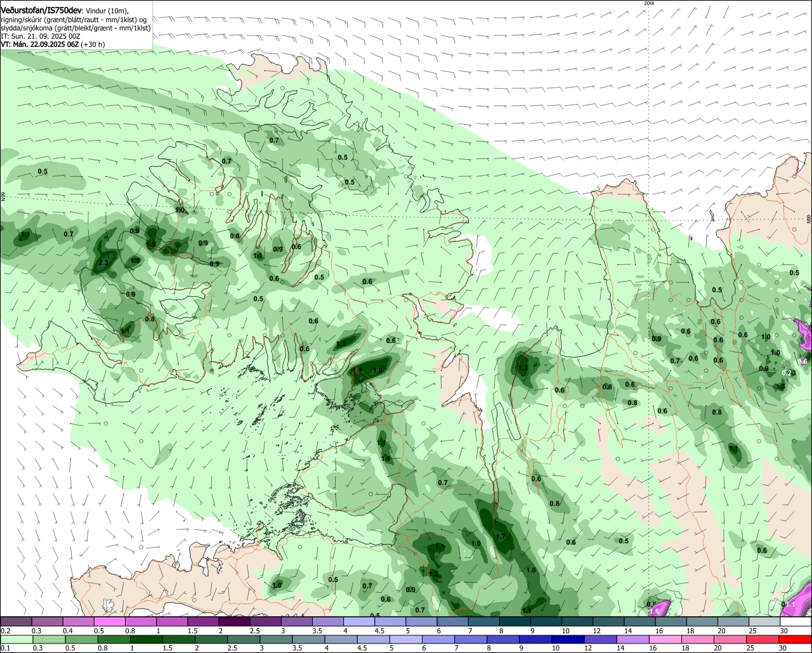Pick the bottom-row green swatch starting at 0.3

pyautogui.click(x=48, y=640)
